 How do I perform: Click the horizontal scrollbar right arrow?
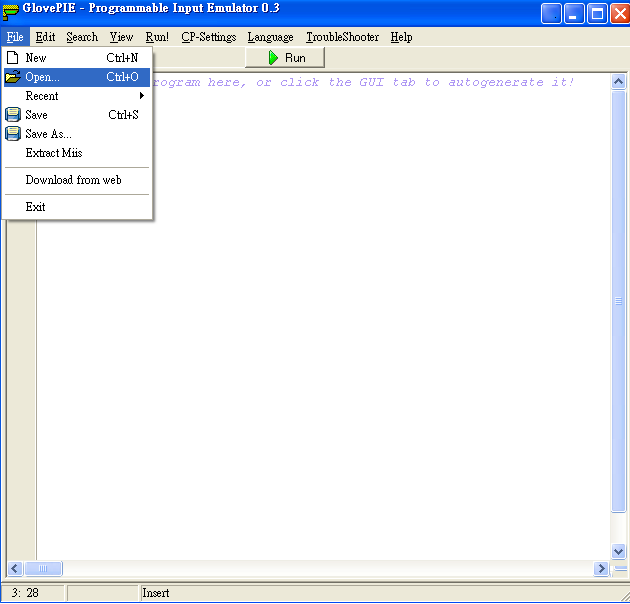pyautogui.click(x=601, y=569)
